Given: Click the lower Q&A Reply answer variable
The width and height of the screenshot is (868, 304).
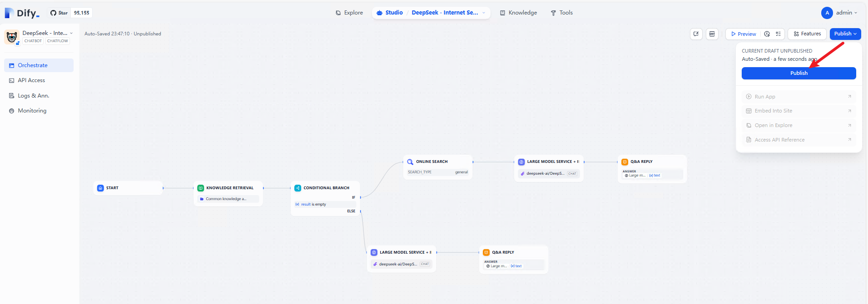Looking at the screenshot, I should point(504,266).
